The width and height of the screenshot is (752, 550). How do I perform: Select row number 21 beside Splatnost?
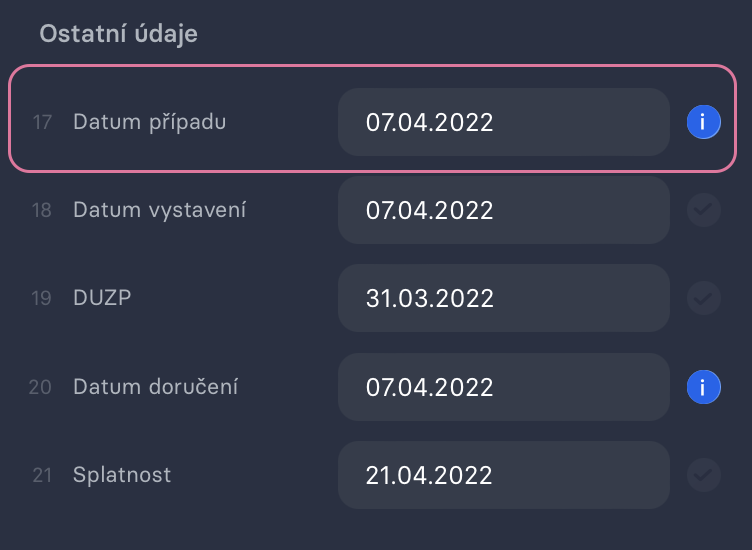(x=42, y=475)
